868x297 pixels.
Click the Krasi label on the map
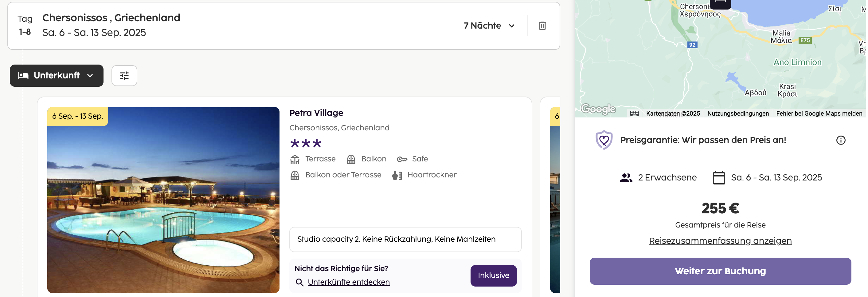[x=787, y=90]
